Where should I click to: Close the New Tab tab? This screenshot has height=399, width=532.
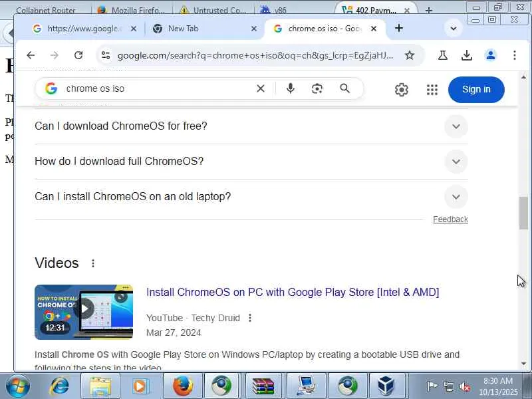point(254,29)
